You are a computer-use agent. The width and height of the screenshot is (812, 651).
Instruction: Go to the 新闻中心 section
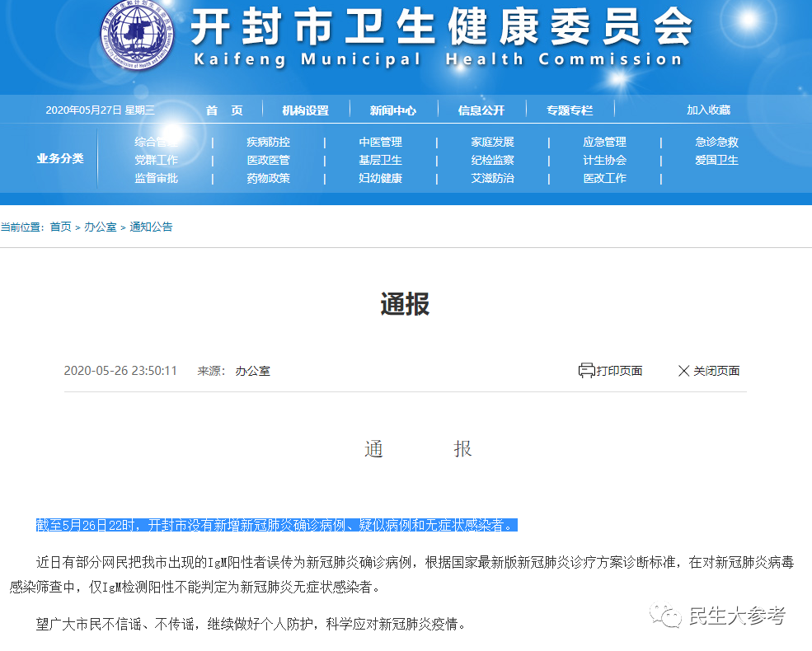coord(392,110)
